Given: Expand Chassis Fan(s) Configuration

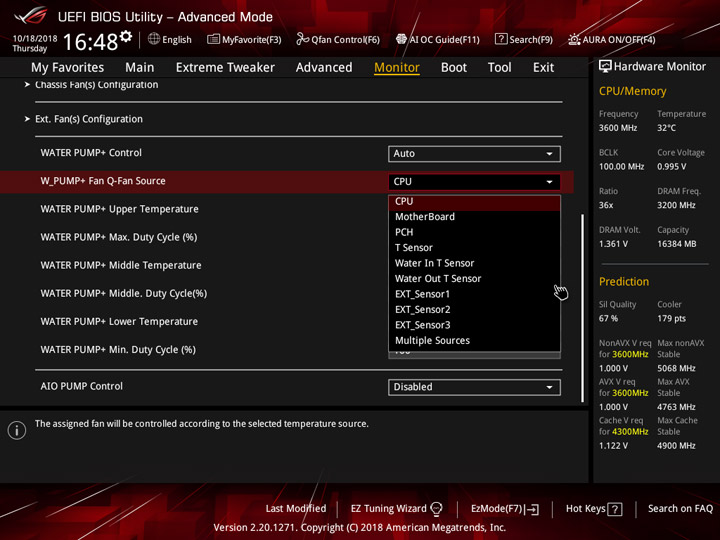Looking at the screenshot, I should 96,84.
